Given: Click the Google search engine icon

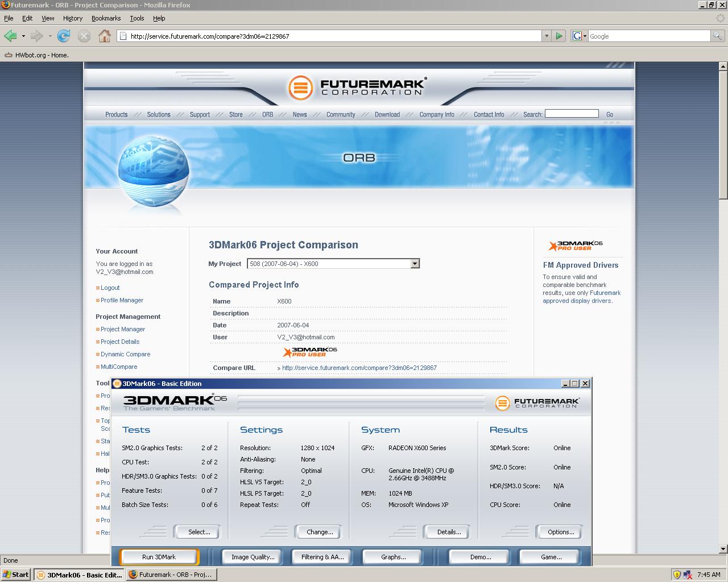Looking at the screenshot, I should click(x=577, y=36).
